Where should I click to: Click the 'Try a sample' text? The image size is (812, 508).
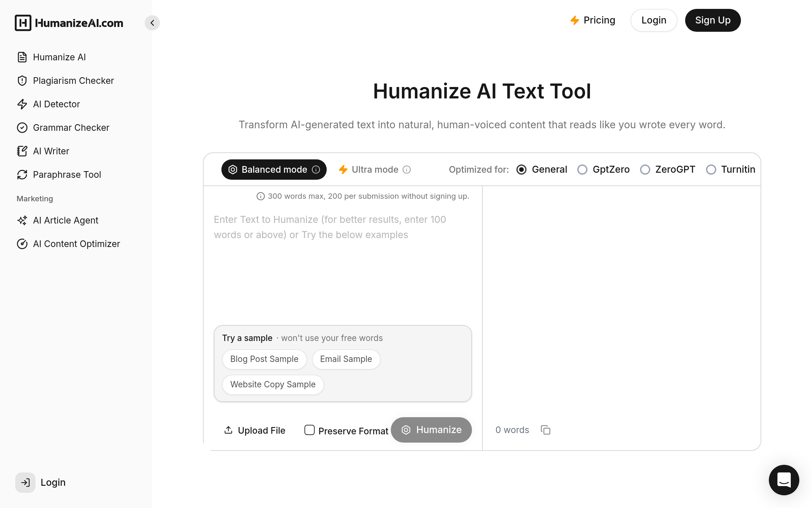click(x=247, y=338)
